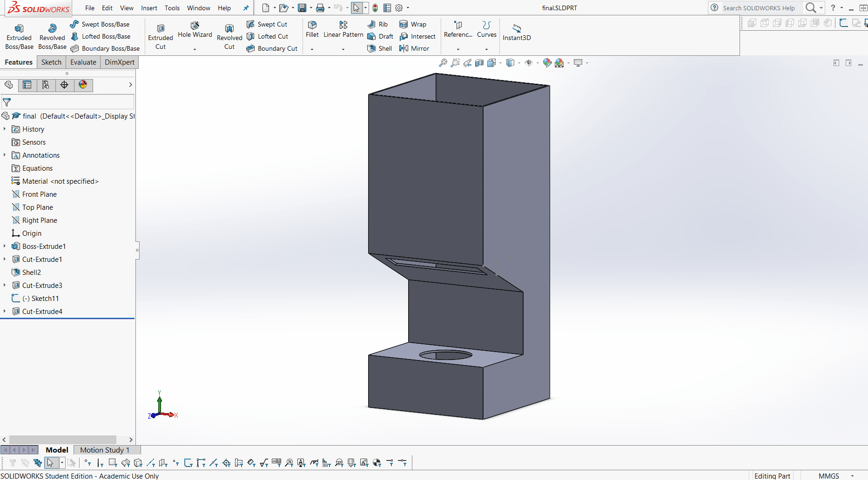Select the Shell feature tool
The image size is (868, 480).
(x=380, y=48)
